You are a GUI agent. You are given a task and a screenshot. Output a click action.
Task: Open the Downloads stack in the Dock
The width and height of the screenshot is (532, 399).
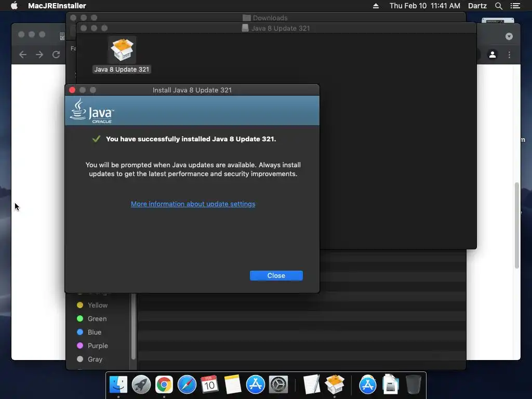coord(391,384)
